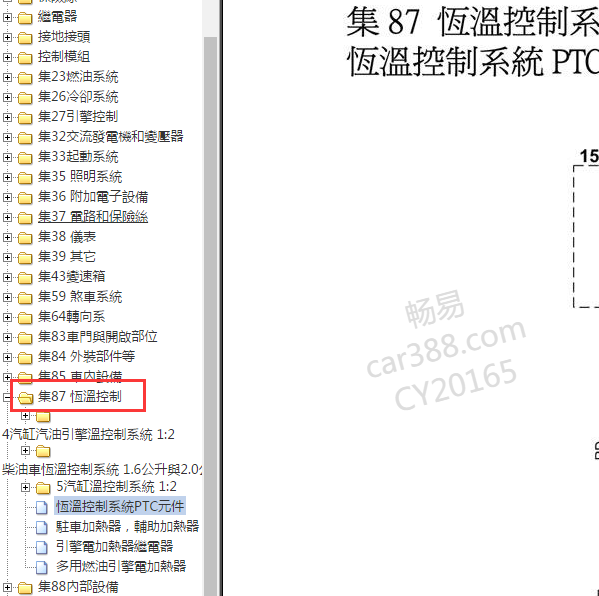Click the 繼電器 folder icon
This screenshot has height=596, width=599.
point(25,18)
